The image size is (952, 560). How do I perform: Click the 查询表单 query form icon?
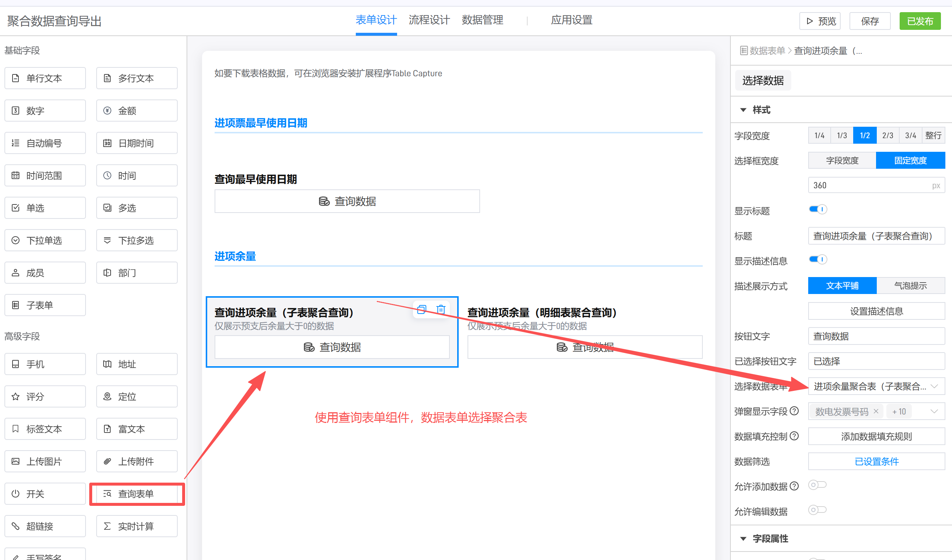pos(107,494)
